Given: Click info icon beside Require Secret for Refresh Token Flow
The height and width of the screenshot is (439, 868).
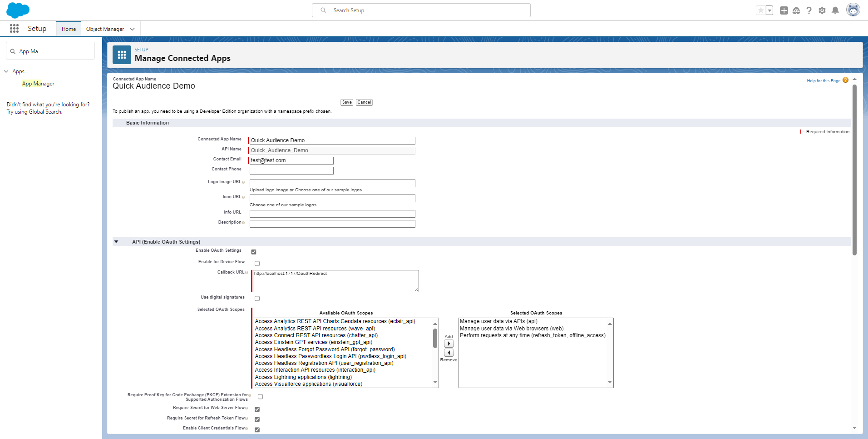Looking at the screenshot, I should tap(247, 419).
